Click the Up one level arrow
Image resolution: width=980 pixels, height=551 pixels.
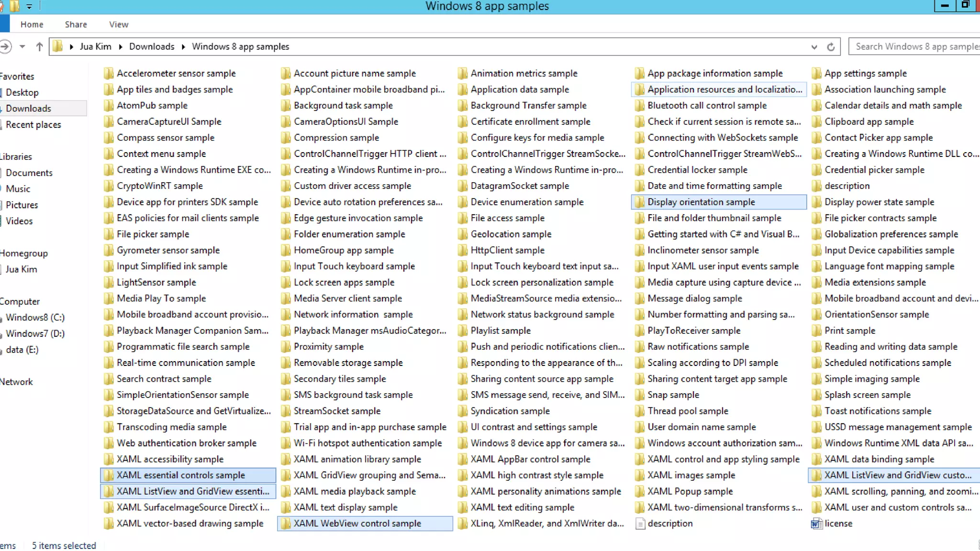(39, 47)
